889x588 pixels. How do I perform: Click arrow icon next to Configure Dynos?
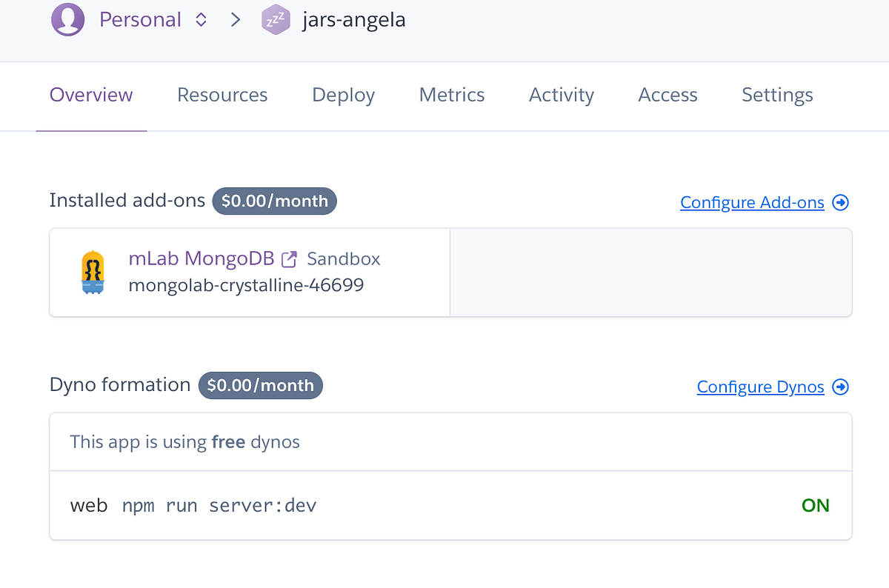click(x=840, y=387)
